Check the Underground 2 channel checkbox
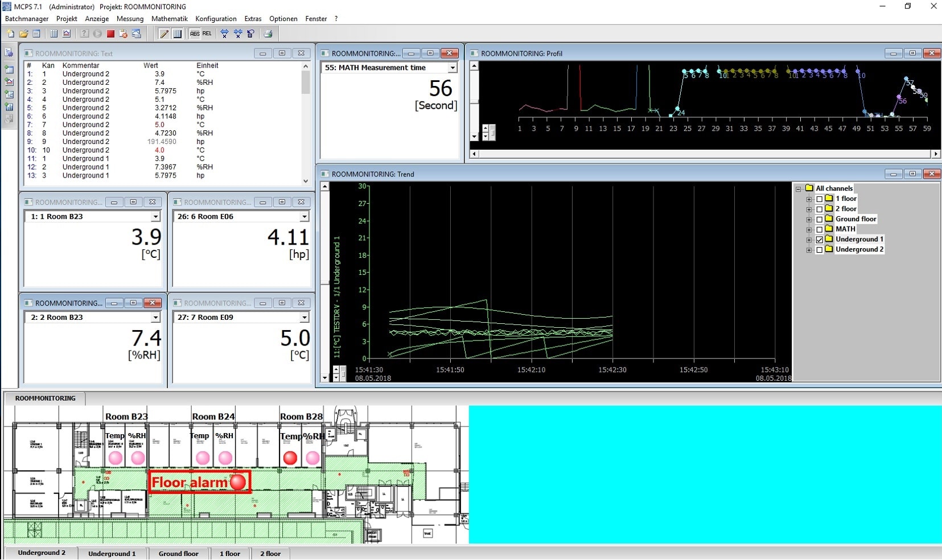 coord(820,249)
